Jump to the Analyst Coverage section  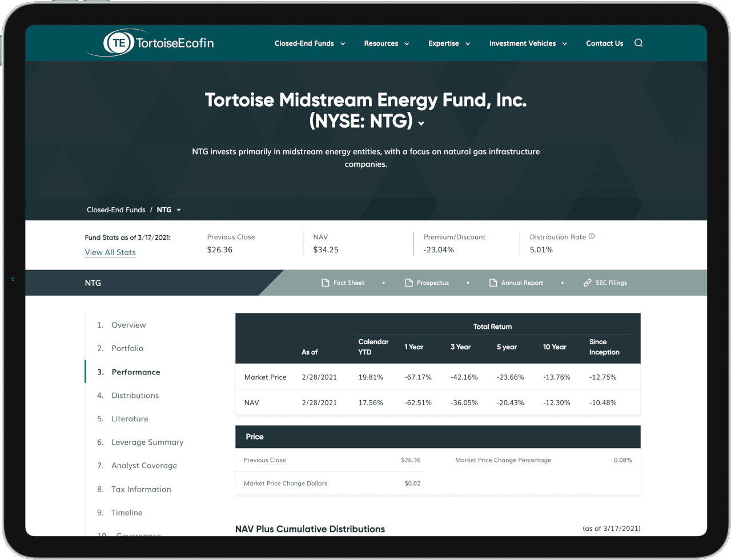pyautogui.click(x=144, y=466)
